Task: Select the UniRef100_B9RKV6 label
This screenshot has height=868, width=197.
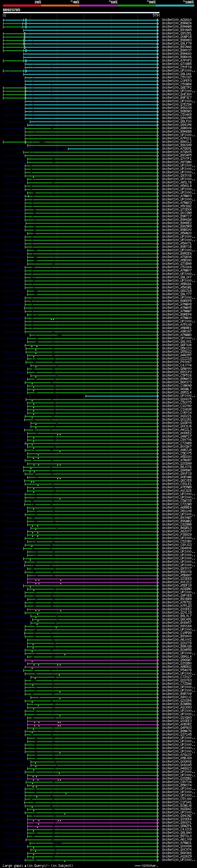Action: pyautogui.click(x=177, y=57)
